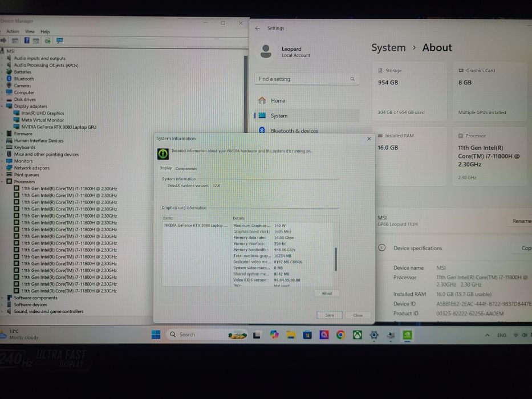Select Intel(R) UHD Graphics device

(x=42, y=113)
